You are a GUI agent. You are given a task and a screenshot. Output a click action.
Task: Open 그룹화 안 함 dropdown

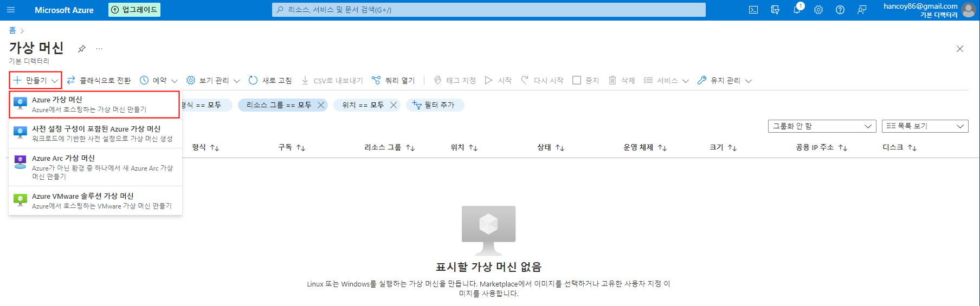coord(822,126)
